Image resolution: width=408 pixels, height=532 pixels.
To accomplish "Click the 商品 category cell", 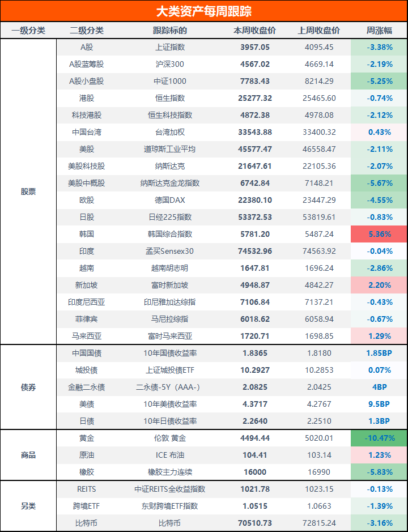I will [x=28, y=455].
